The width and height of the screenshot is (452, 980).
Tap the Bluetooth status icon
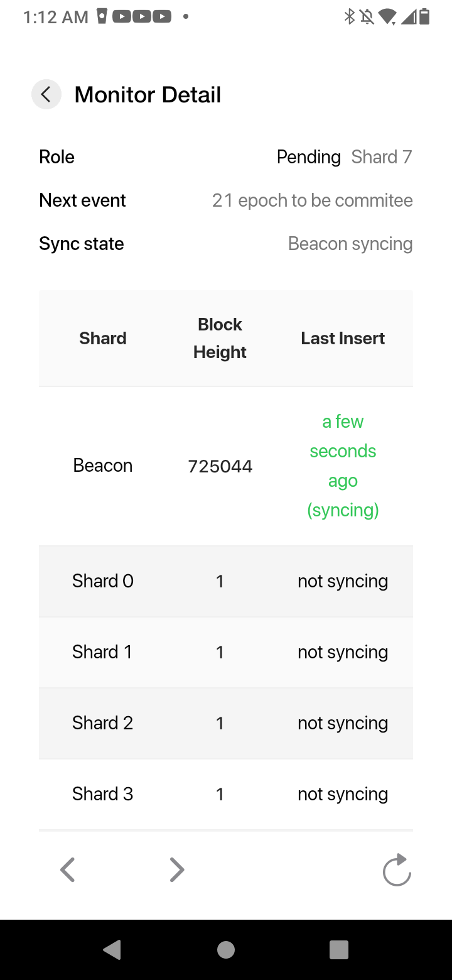(350, 17)
